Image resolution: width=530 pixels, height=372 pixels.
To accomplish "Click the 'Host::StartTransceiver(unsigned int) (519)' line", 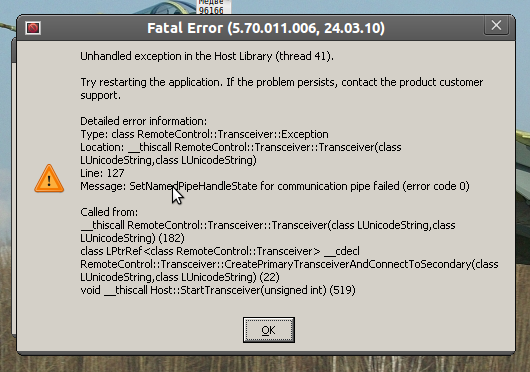I will (218, 290).
